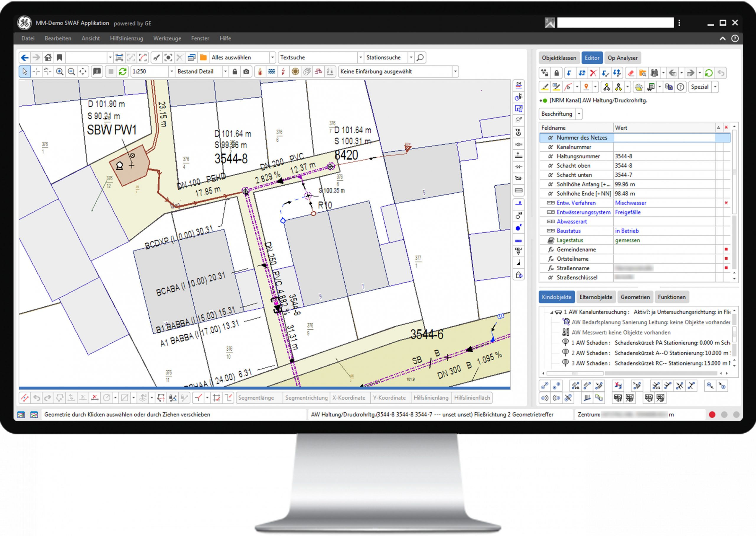The height and width of the screenshot is (536, 756).
Task: Toggle the select arrow pointer tool
Action: coord(25,72)
